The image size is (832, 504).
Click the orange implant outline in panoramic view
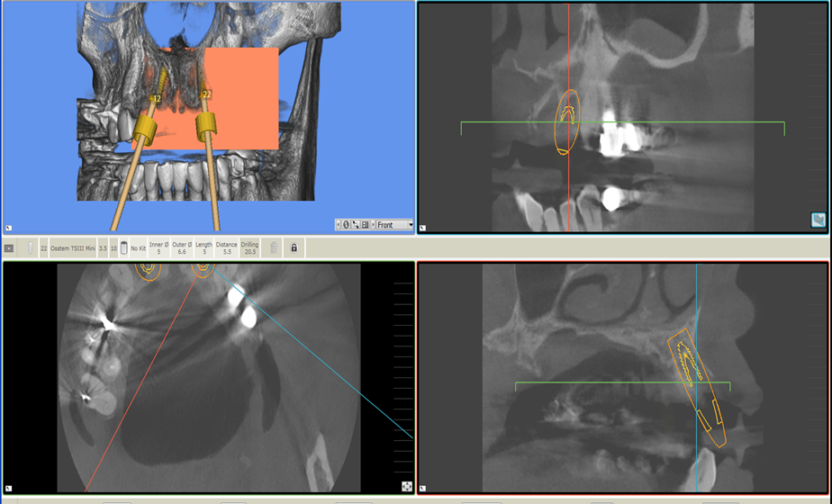[566, 122]
